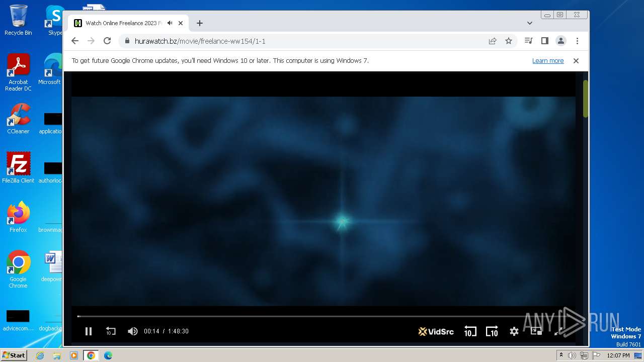The height and width of the screenshot is (362, 644).
Task: Mute the tab via audio icon
Action: 170,23
